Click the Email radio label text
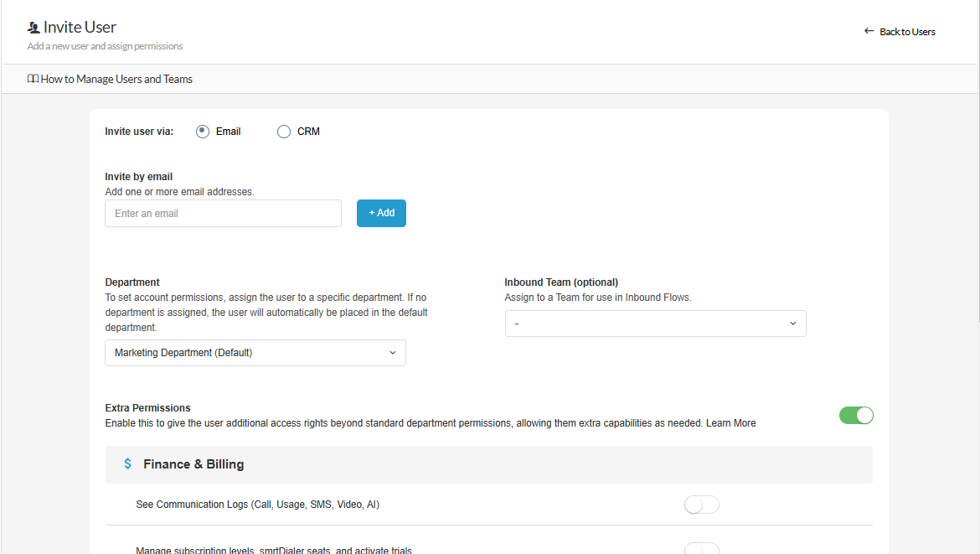The height and width of the screenshot is (554, 980). point(228,132)
